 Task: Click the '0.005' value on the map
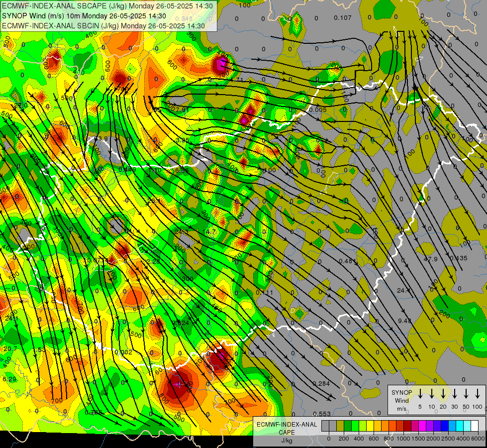(x=318, y=110)
